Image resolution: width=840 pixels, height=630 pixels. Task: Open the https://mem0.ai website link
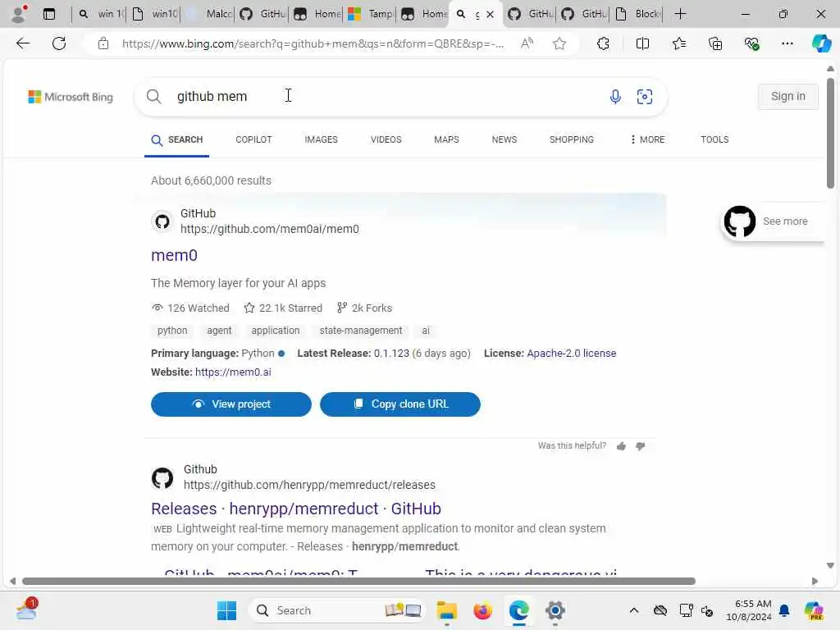(233, 372)
